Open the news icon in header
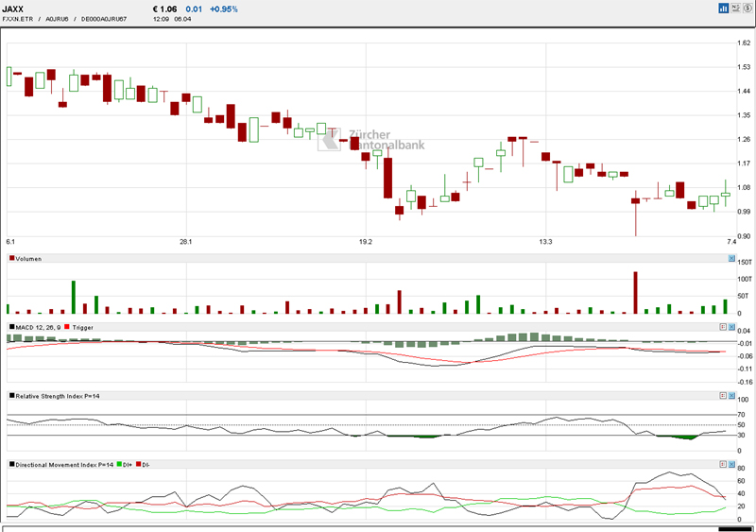Viewport: 756px width, 532px height. point(735,9)
